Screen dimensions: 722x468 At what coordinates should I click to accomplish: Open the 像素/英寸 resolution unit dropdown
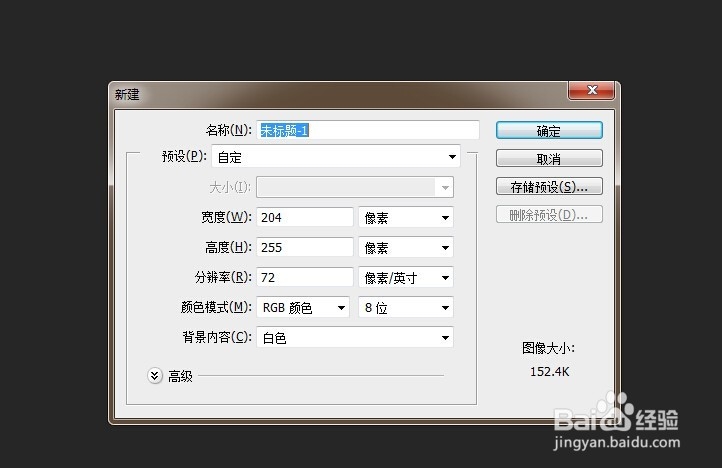406,277
